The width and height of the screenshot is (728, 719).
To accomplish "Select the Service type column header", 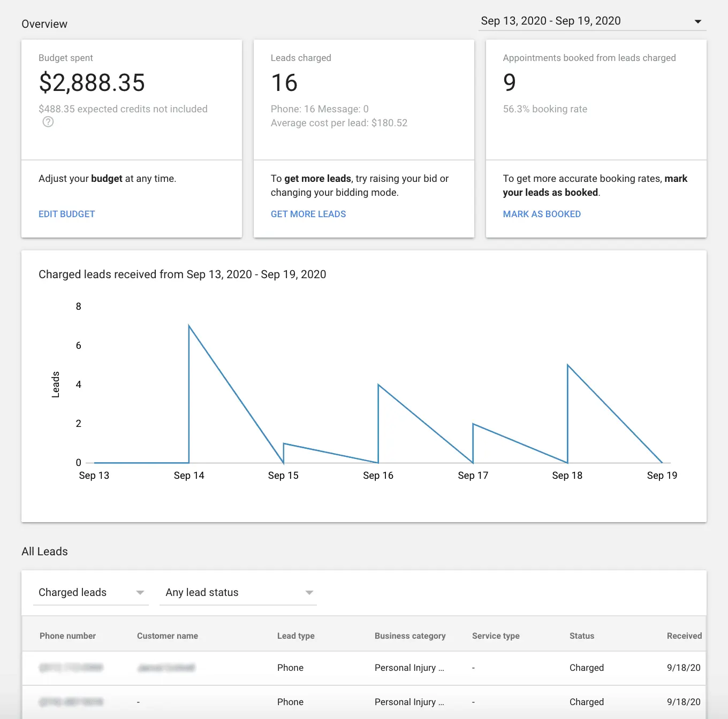I will [x=496, y=636].
